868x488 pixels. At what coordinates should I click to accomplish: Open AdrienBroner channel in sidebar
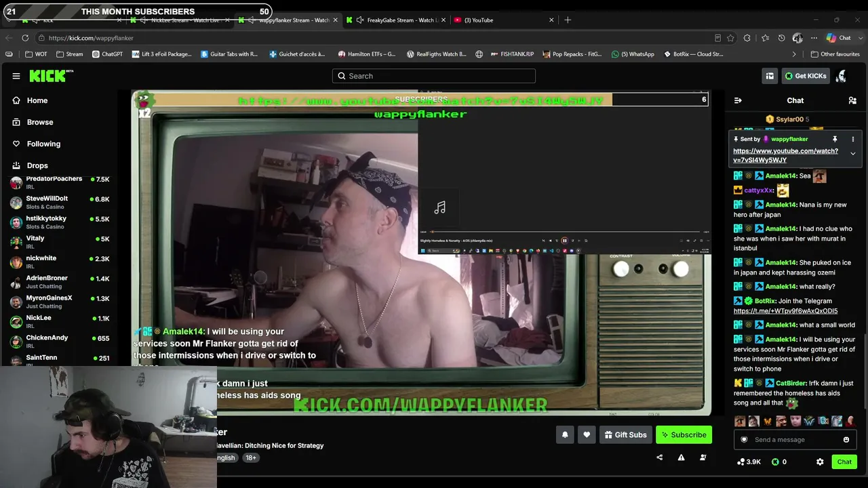point(60,281)
